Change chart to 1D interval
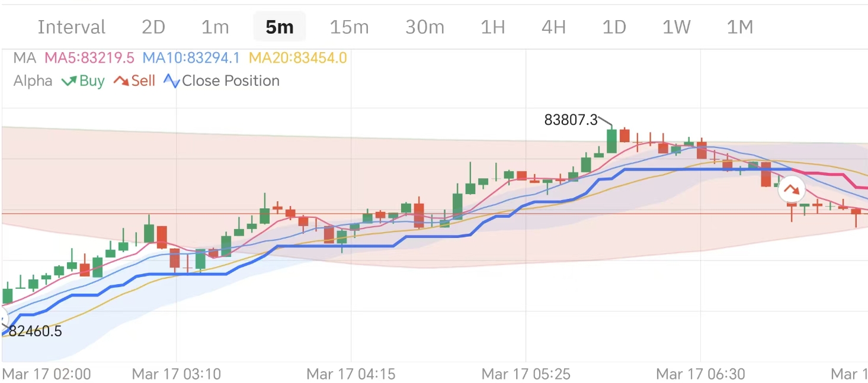The image size is (868, 383). tap(614, 27)
